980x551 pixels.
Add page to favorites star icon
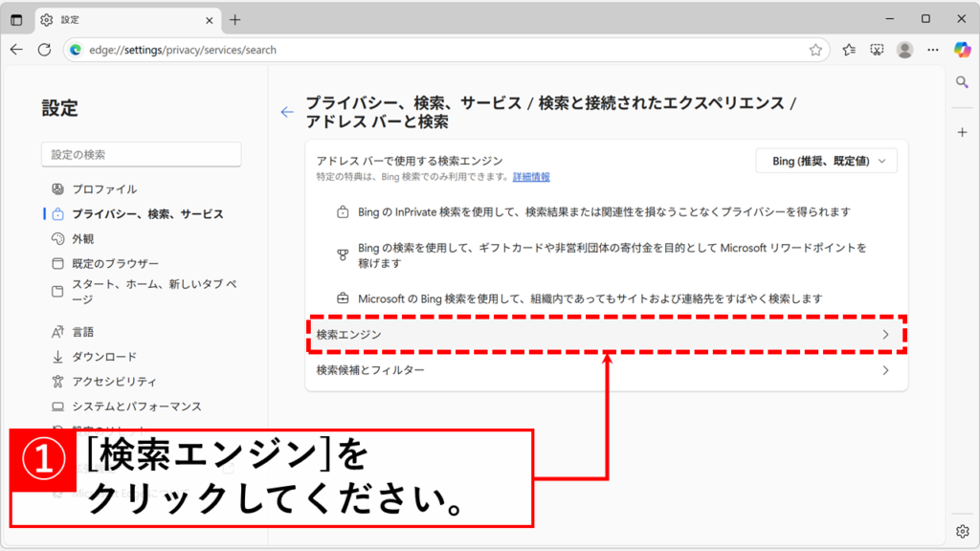pos(815,50)
